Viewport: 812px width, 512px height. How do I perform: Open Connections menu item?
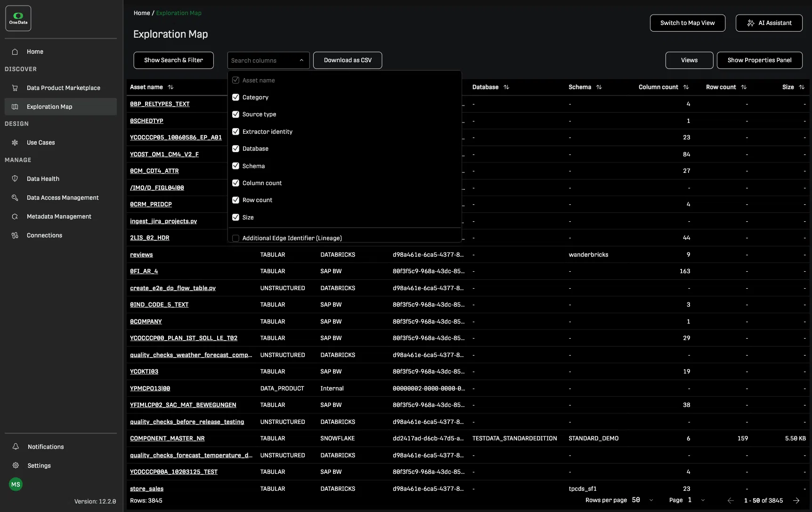tap(61, 236)
